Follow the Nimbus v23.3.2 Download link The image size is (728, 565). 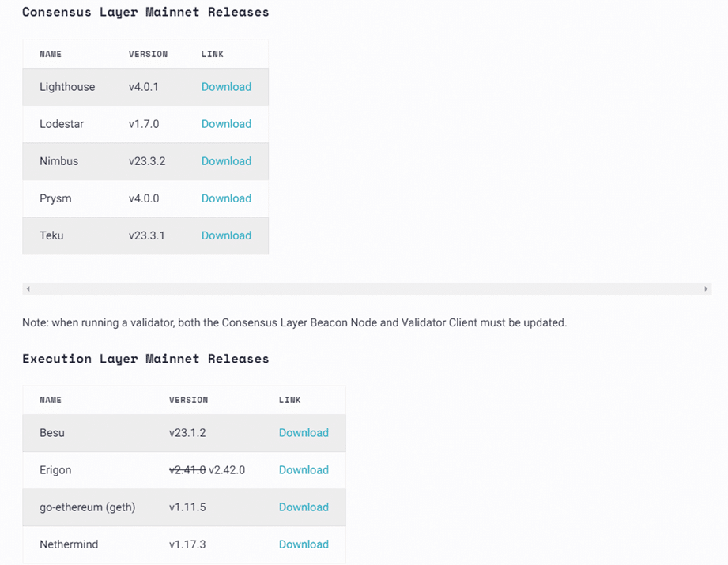[x=226, y=161]
